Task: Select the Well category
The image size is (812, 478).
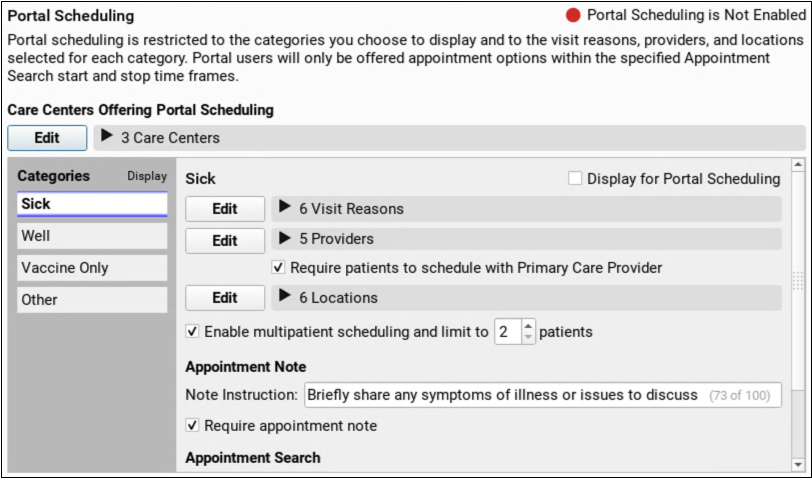Action: tap(92, 236)
